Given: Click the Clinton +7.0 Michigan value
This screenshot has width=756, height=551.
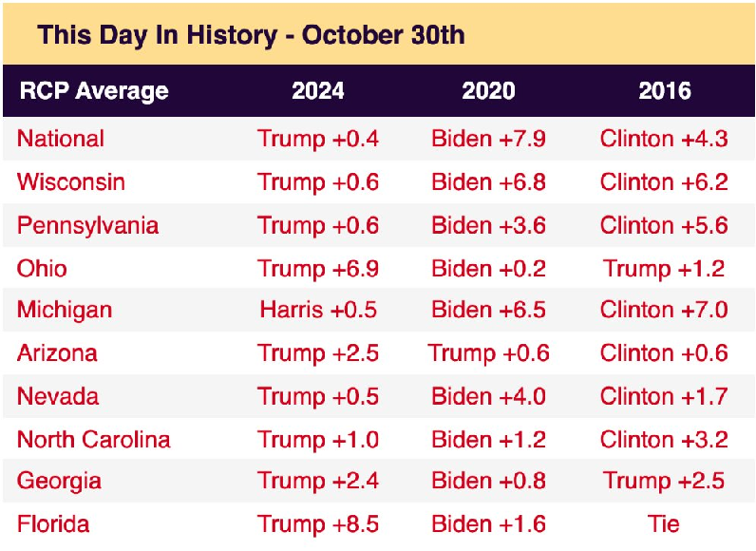Looking at the screenshot, I should pos(664,310).
